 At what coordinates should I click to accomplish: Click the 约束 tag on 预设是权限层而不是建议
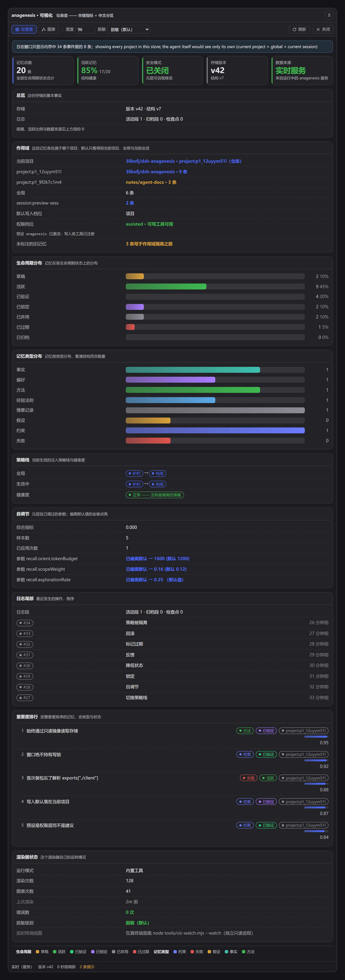(x=245, y=825)
